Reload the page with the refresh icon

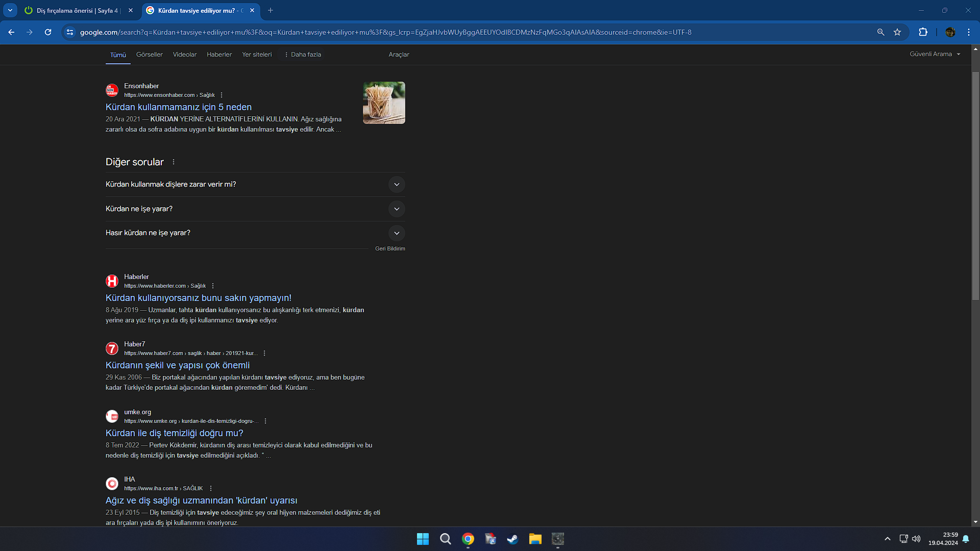tap(48, 32)
